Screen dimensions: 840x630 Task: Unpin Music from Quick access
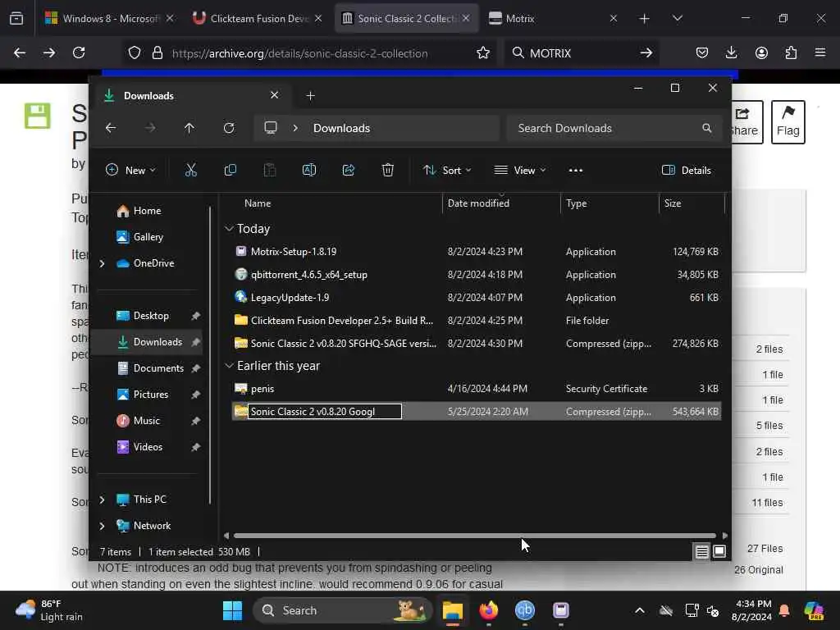pos(196,421)
